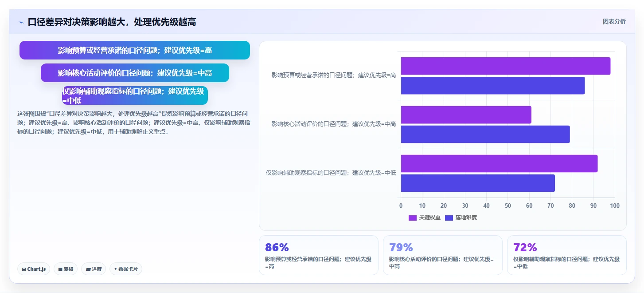Viewport: 644px width, 293px height.
Task: Click the 86% card caption text
Action: point(318,263)
